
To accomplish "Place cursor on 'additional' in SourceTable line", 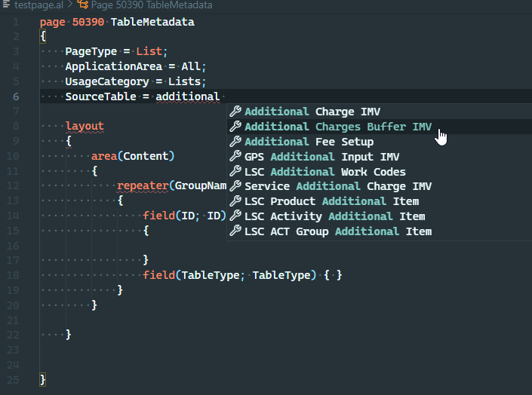I will pyautogui.click(x=188, y=96).
